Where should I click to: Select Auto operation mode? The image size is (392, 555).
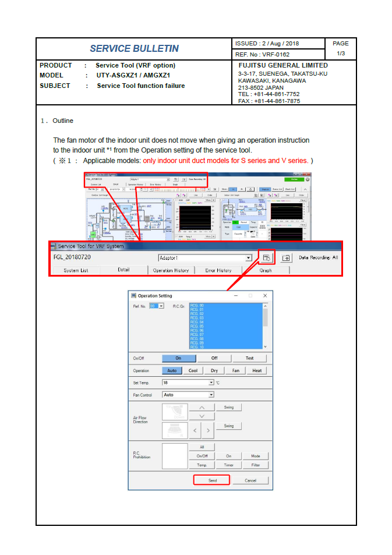172,370
